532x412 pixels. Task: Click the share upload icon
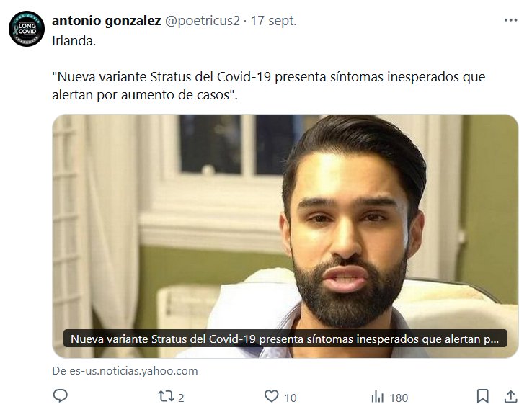pyautogui.click(x=510, y=396)
